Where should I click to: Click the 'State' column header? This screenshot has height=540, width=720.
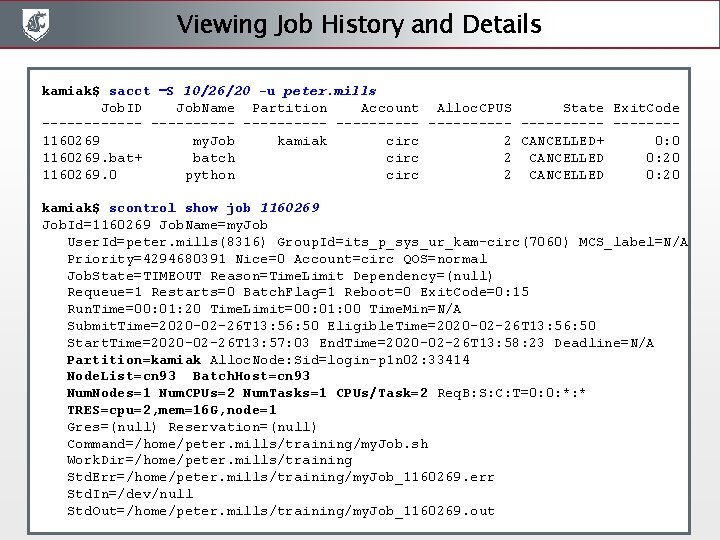point(583,108)
